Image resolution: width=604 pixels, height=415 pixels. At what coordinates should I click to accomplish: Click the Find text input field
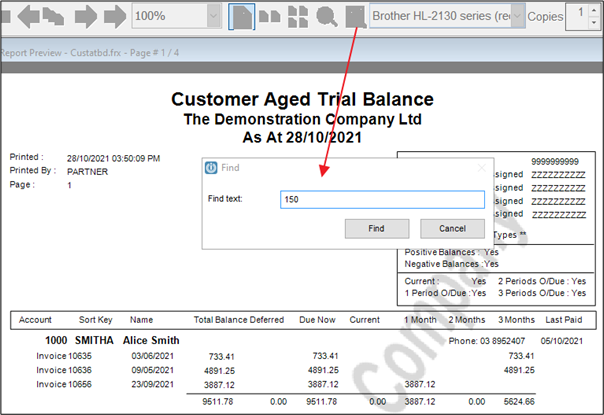tap(382, 200)
